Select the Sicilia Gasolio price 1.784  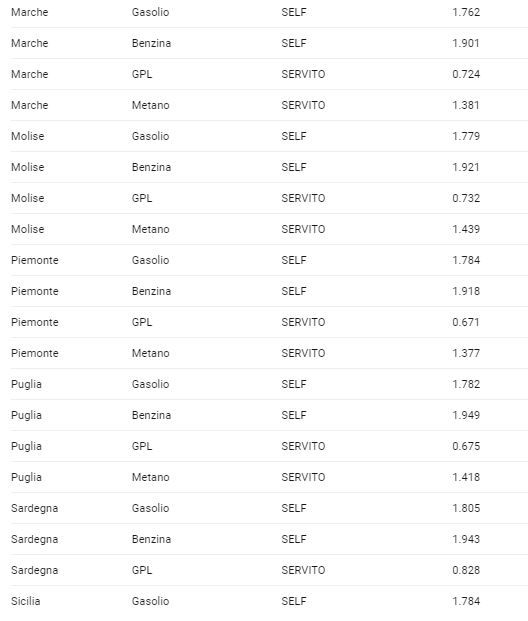466,601
